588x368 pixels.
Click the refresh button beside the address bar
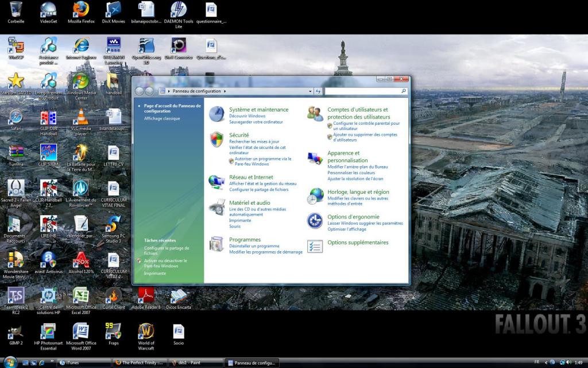tap(318, 91)
